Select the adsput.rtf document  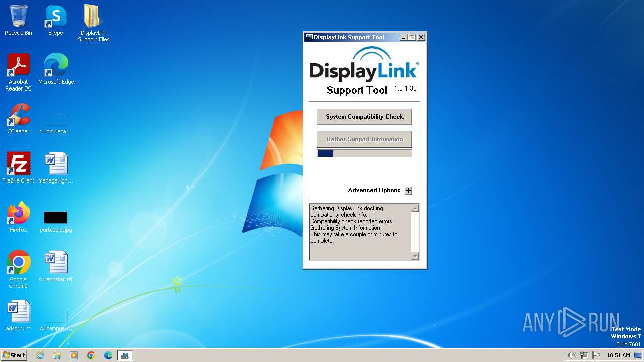pyautogui.click(x=18, y=316)
